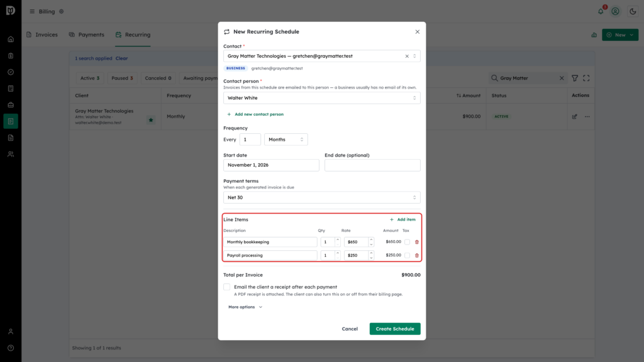This screenshot has width=644, height=362.
Task: Toggle dark mode with the moon icon
Action: pyautogui.click(x=633, y=11)
